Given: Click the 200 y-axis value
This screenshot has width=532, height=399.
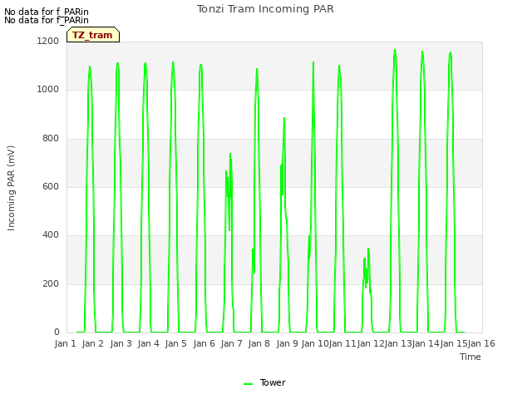Looking at the screenshot, I should point(51,283).
